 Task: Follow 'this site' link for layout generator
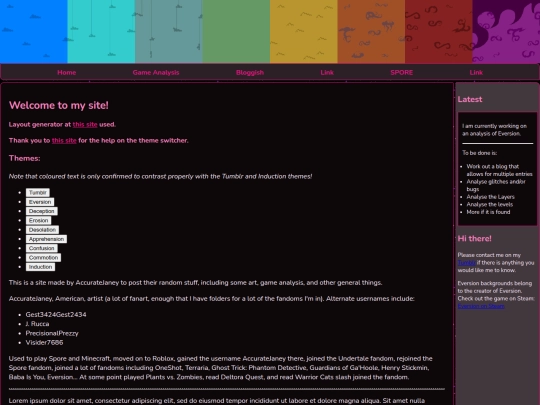click(85, 125)
